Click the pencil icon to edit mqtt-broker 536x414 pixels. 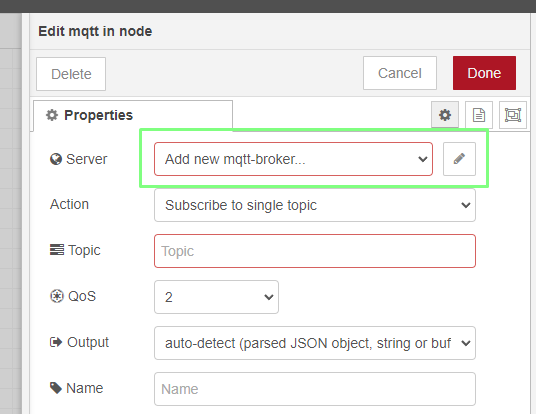coord(459,159)
